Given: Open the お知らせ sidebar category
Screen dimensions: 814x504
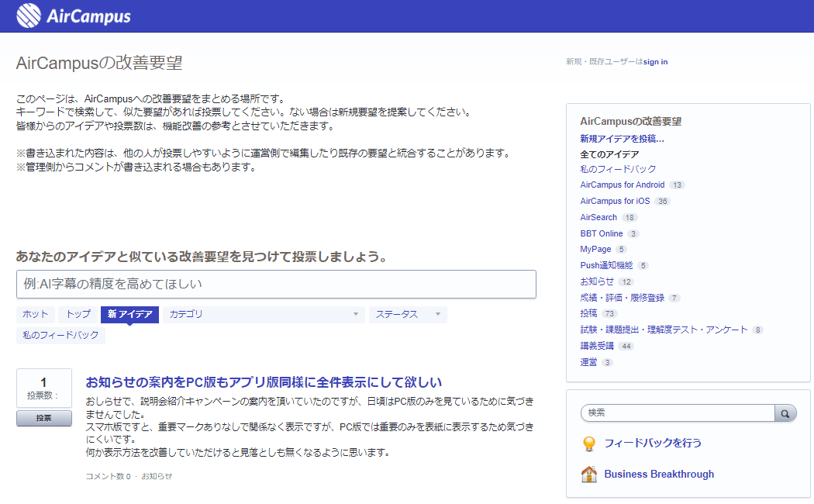Looking at the screenshot, I should [x=597, y=281].
